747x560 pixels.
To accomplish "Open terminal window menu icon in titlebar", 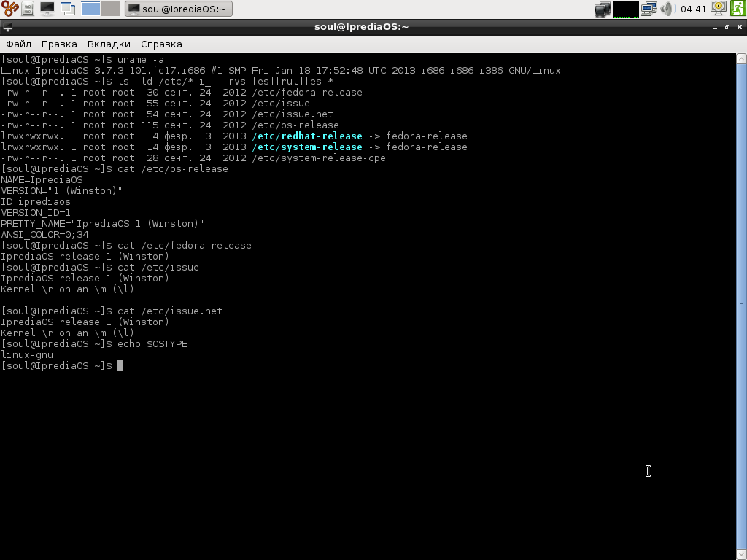I will (7, 27).
